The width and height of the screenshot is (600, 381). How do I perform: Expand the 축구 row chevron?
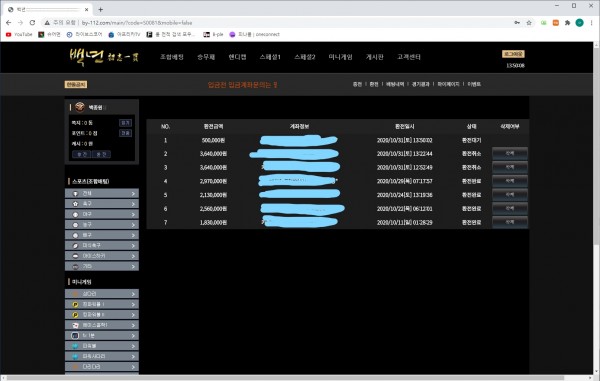pos(133,204)
